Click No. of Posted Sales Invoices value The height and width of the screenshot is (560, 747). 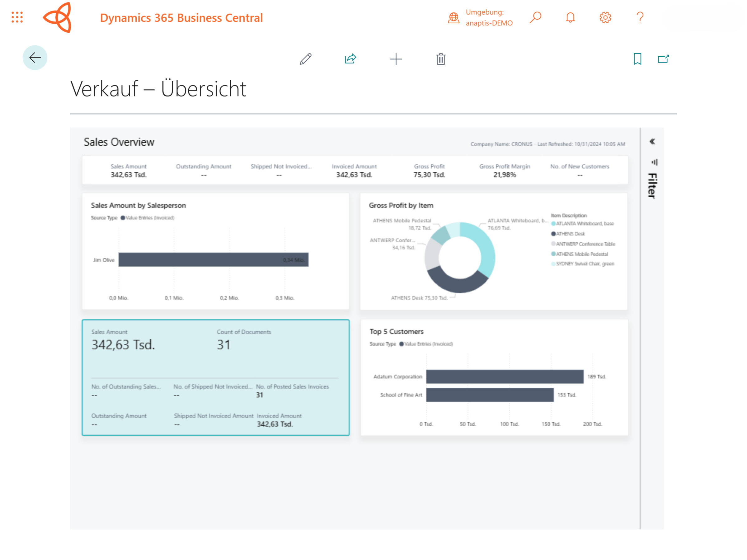259,395
